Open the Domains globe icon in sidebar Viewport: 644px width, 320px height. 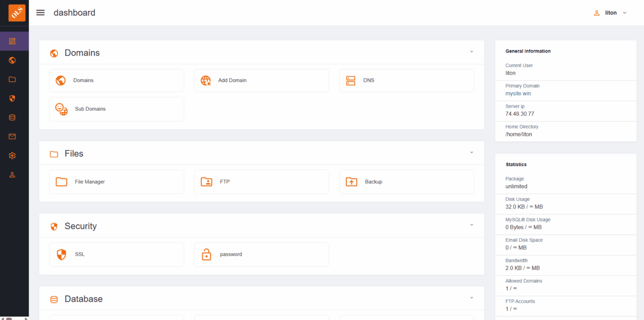[12, 60]
